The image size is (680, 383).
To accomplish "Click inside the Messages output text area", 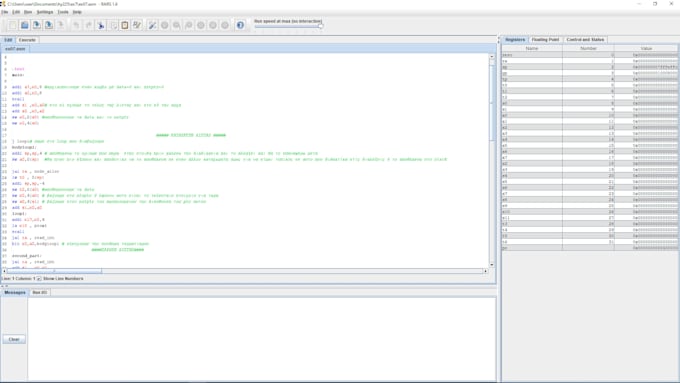I will 262,339.
